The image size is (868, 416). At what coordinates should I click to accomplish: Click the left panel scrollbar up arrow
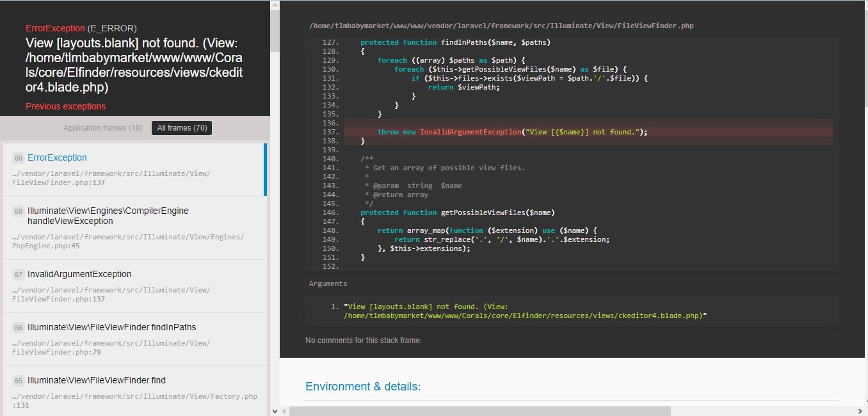[x=275, y=5]
